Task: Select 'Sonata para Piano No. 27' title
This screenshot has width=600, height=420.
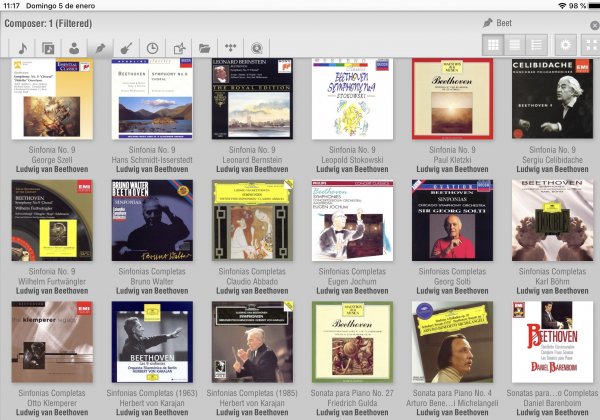Action: coord(352,393)
